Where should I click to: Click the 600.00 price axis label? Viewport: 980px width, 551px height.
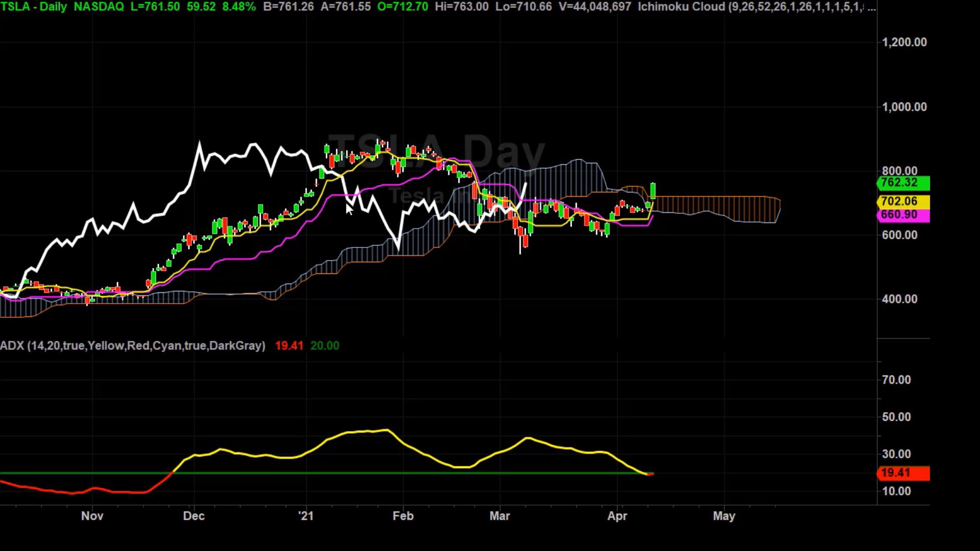click(x=899, y=235)
